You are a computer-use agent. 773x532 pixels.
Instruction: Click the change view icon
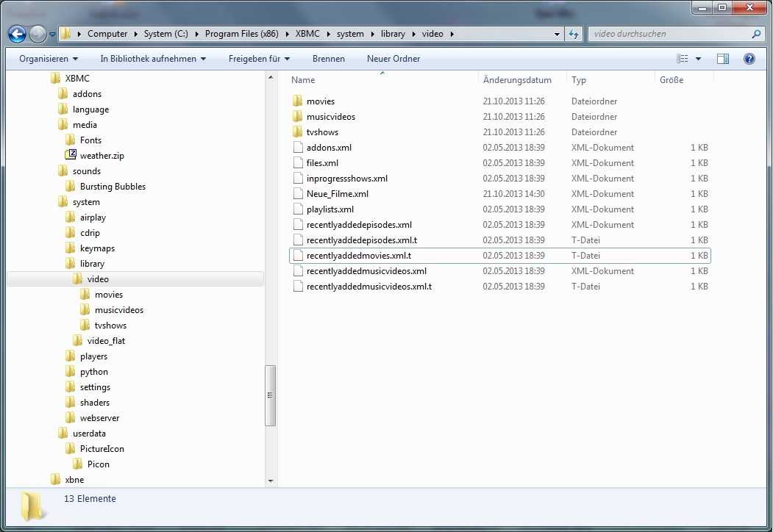pos(683,59)
